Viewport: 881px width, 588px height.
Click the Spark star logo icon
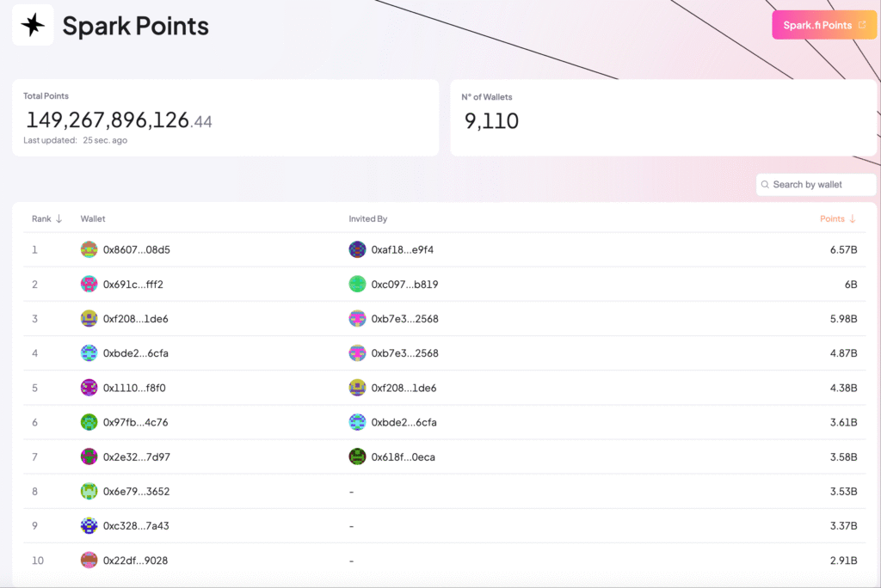[x=33, y=25]
